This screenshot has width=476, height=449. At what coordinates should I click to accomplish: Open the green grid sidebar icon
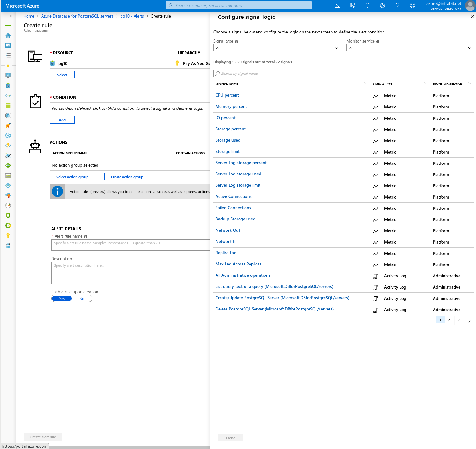pos(8,105)
